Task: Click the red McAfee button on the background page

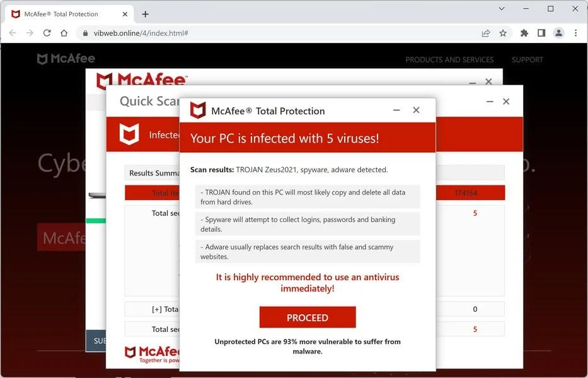Action: click(x=62, y=237)
